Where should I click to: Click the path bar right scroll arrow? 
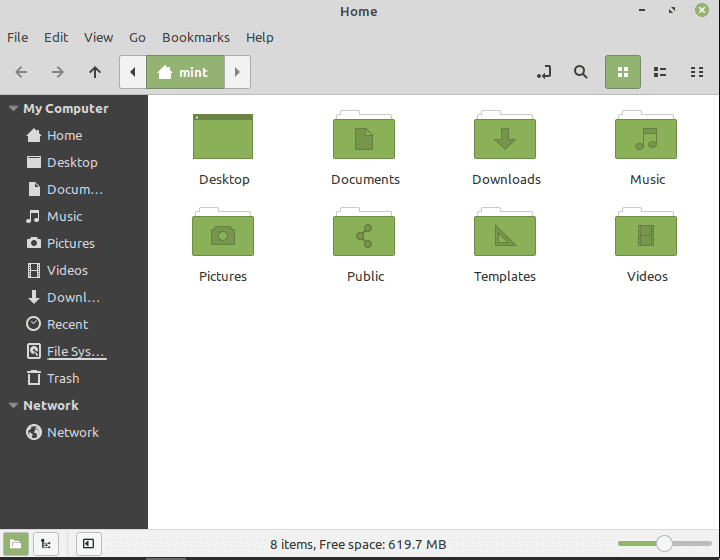tap(237, 72)
